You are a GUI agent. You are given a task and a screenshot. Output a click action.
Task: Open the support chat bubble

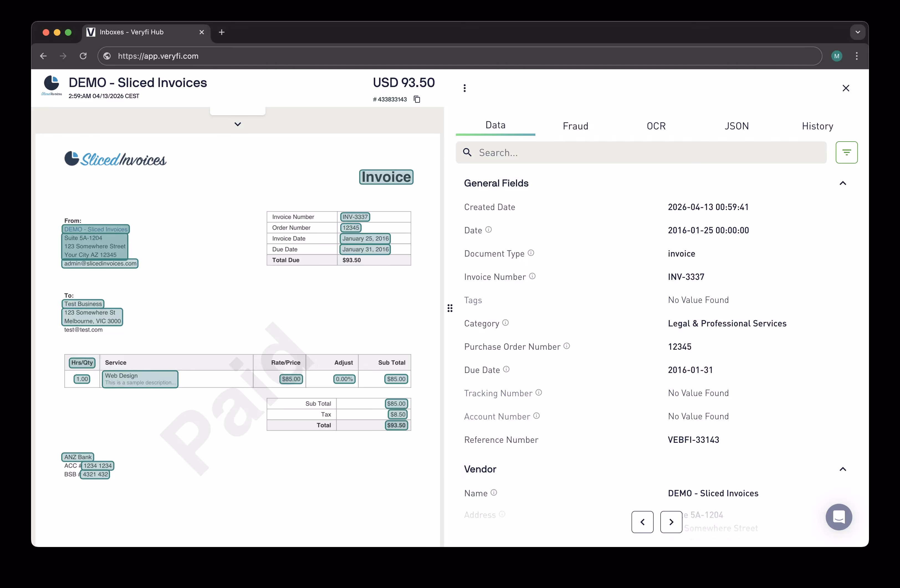click(839, 517)
